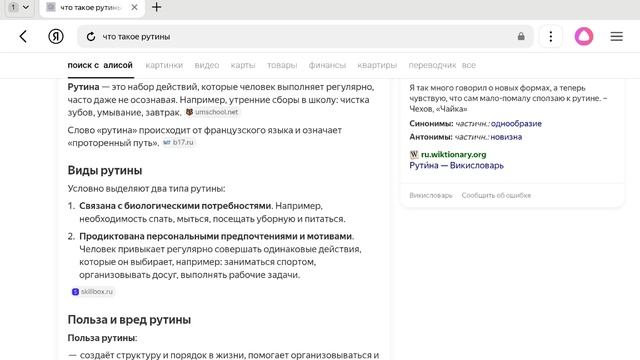Click the 'Викисловарь' footer link
The image size is (640, 360).
[x=431, y=195]
